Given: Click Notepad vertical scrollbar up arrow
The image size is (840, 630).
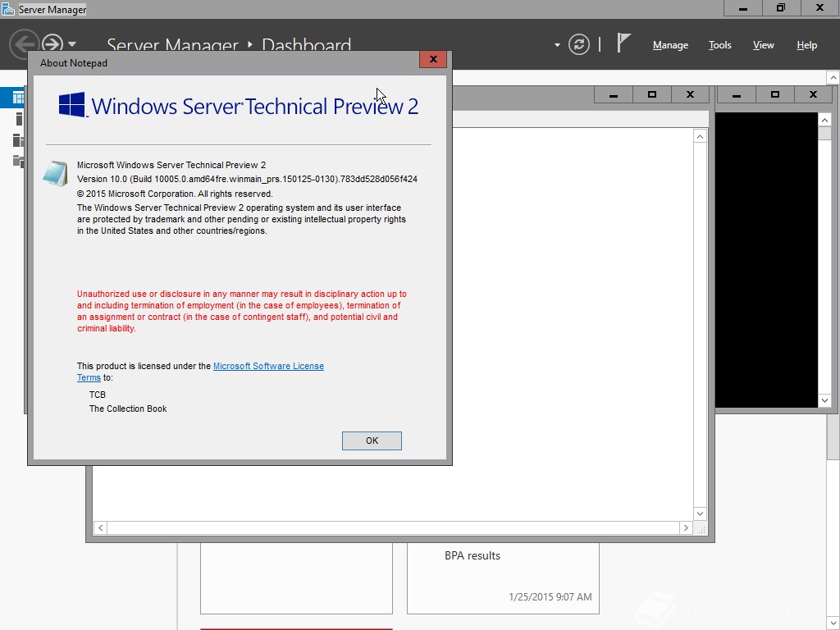Looking at the screenshot, I should (x=700, y=137).
